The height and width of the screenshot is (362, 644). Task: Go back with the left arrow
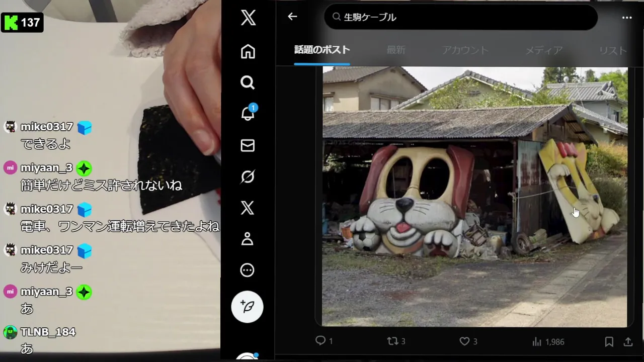(x=292, y=17)
